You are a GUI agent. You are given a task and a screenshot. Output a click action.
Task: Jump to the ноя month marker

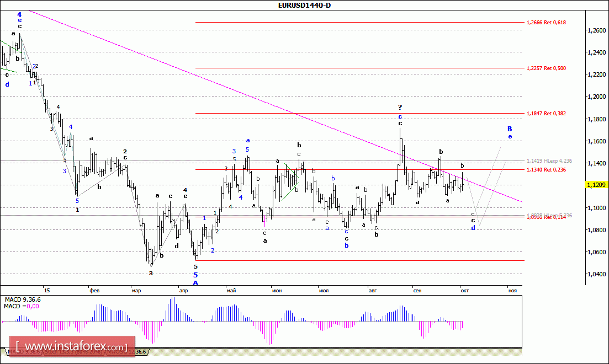(512, 290)
